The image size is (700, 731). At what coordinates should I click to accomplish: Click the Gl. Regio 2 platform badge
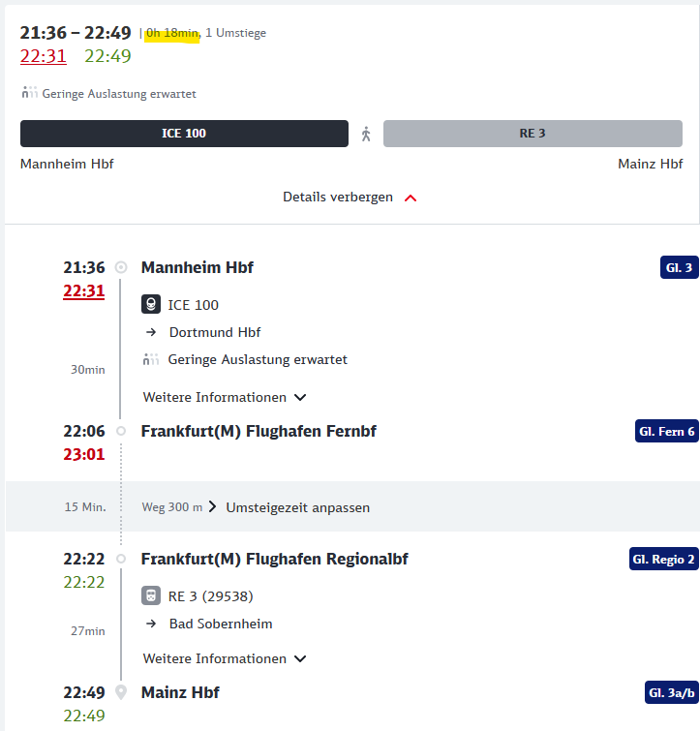tap(663, 559)
